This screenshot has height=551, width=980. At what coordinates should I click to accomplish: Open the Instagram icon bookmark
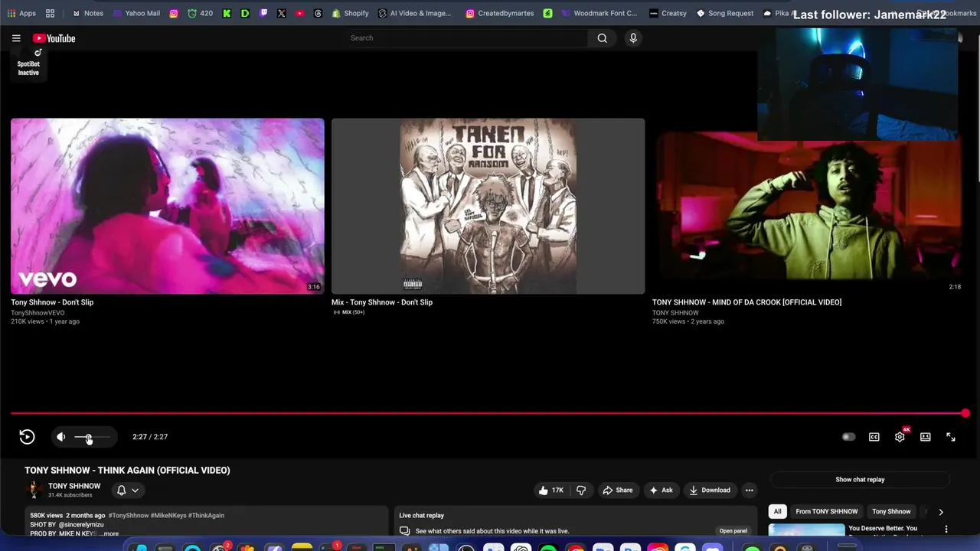coord(174,13)
